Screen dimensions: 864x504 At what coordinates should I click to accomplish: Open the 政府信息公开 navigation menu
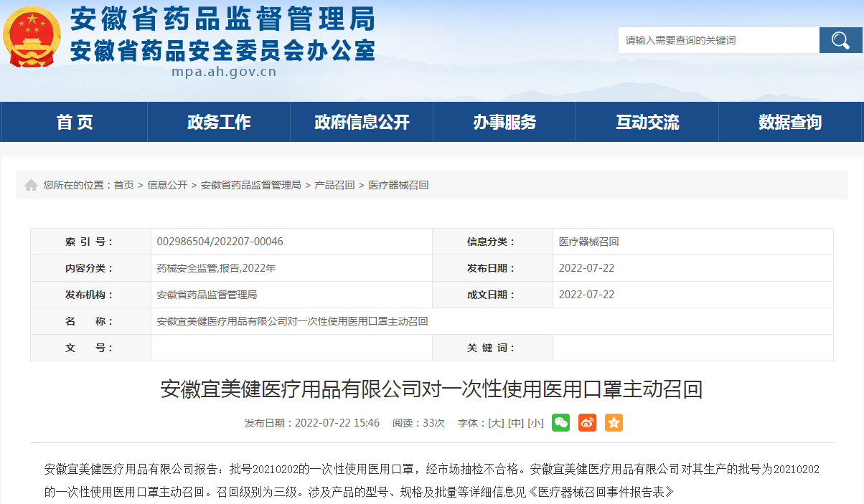point(362,122)
